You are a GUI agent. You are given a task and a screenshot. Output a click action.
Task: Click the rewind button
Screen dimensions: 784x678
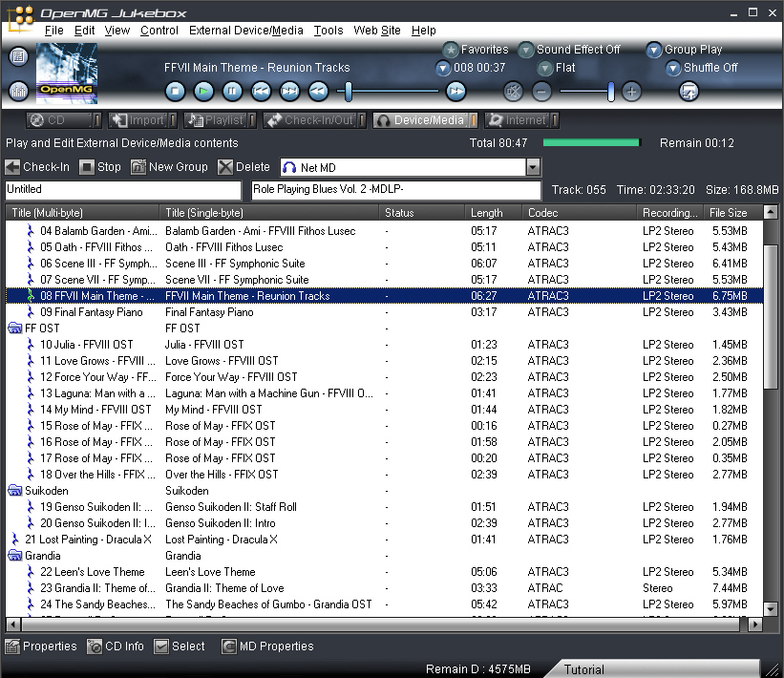pyautogui.click(x=318, y=91)
